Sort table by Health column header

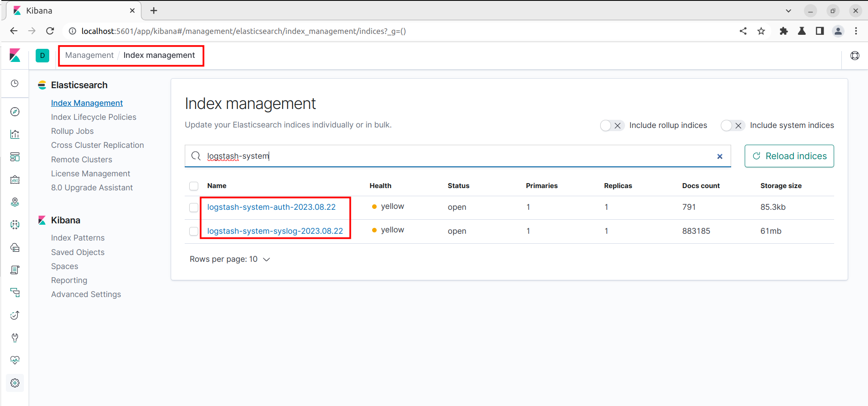(x=380, y=186)
